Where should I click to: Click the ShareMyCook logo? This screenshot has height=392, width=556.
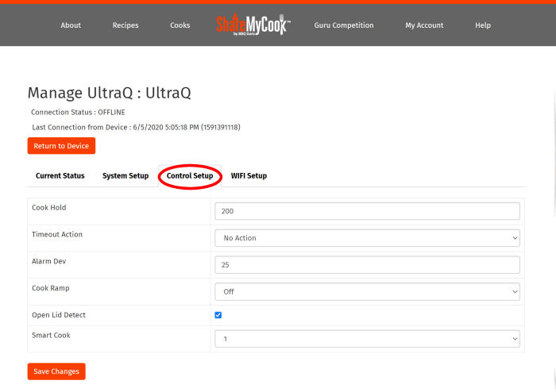point(253,25)
